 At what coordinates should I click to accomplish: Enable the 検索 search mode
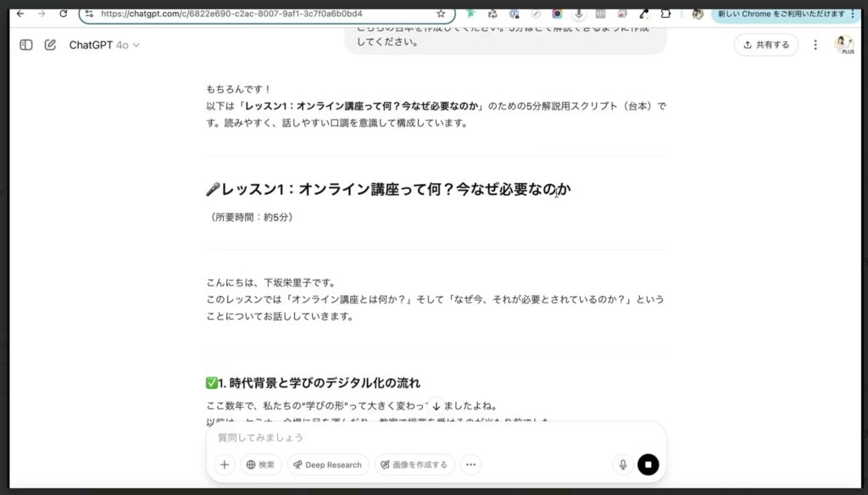[260, 464]
